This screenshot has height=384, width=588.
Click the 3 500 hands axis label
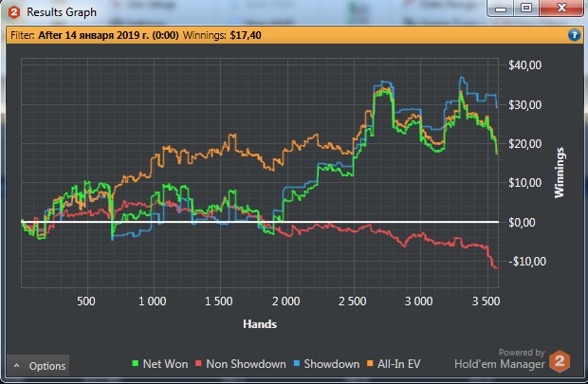pyautogui.click(x=486, y=302)
